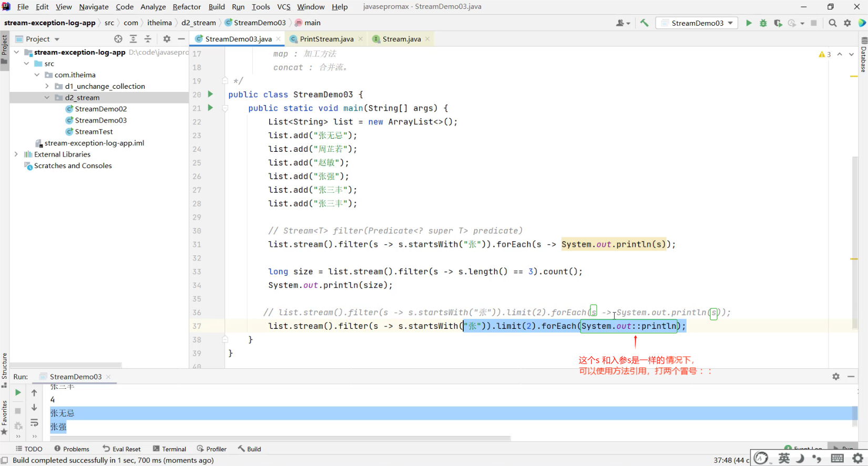The height and width of the screenshot is (466, 868).
Task: Switch to Stream.java editor tab
Action: point(402,39)
